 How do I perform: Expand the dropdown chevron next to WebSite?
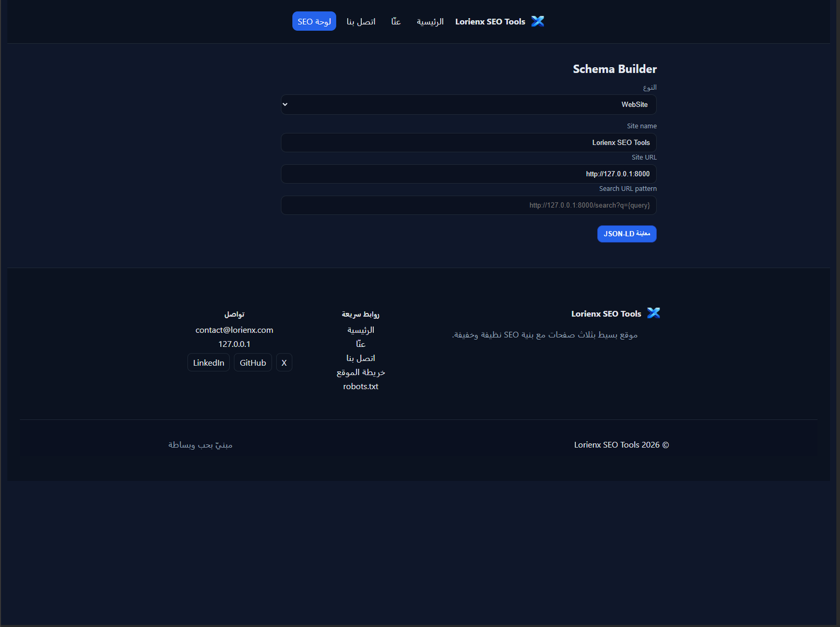point(286,104)
